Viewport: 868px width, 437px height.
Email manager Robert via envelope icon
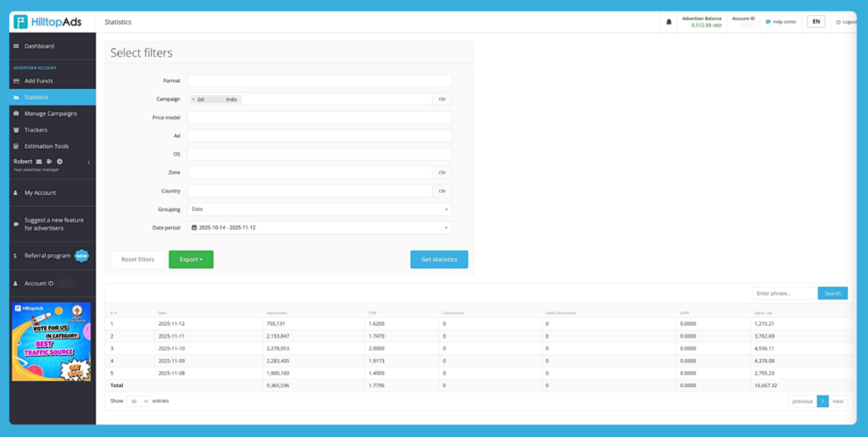tap(39, 161)
